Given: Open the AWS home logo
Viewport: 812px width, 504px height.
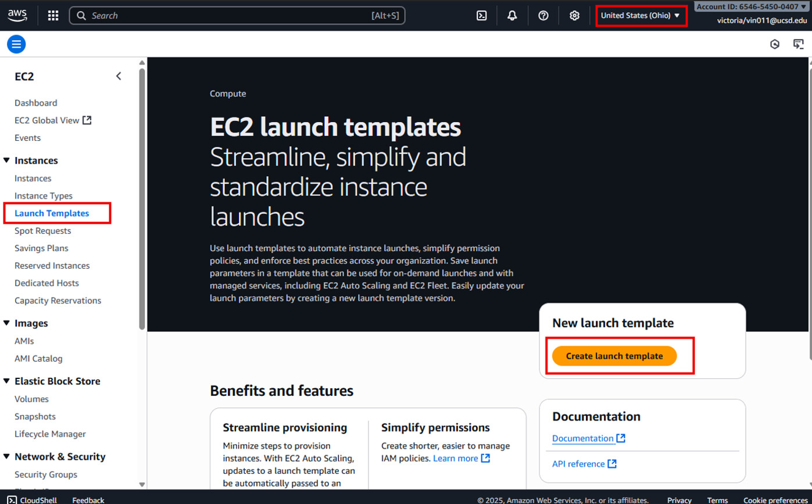Looking at the screenshot, I should point(17,16).
